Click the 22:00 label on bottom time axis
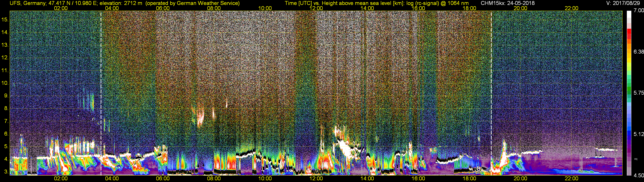Image resolution: width=644 pixels, height=182 pixels. (x=571, y=179)
